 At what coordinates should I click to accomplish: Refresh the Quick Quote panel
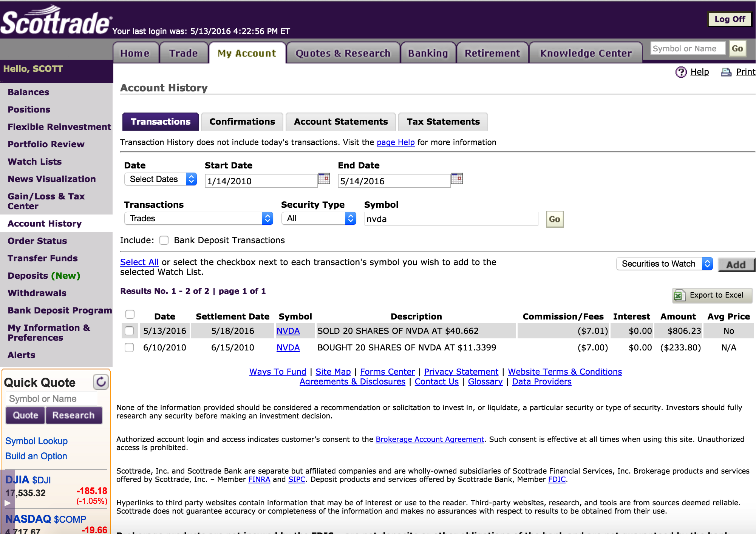[101, 382]
